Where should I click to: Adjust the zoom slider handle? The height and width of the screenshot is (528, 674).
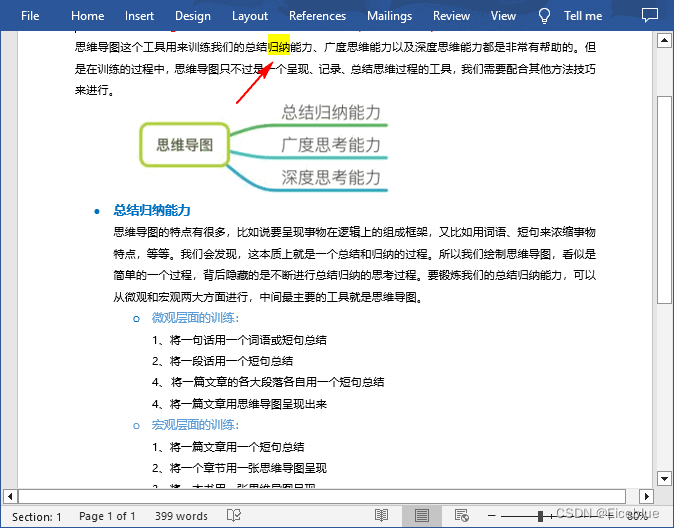(x=540, y=516)
